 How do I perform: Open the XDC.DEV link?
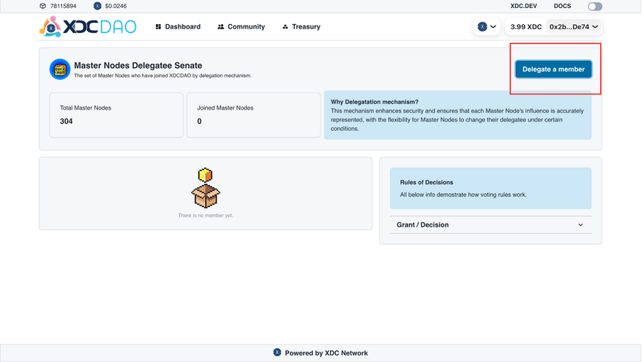[523, 6]
